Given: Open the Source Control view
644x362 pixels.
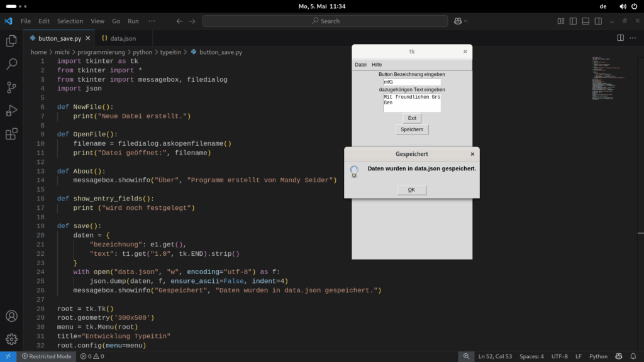Looking at the screenshot, I should 11,87.
